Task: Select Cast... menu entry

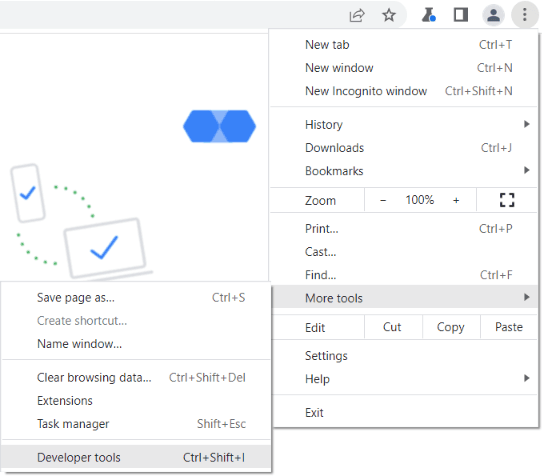Action: coord(404,252)
